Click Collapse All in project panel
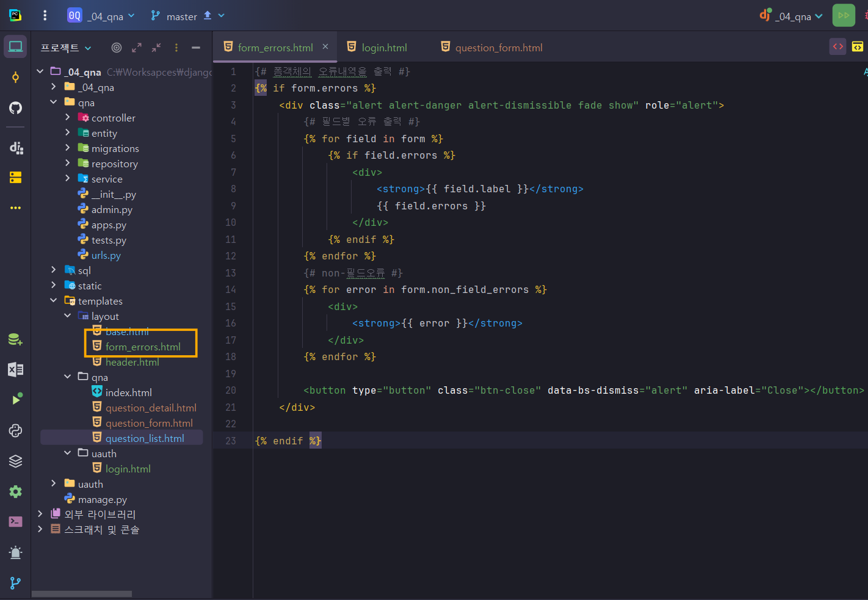Image resolution: width=868 pixels, height=600 pixels. tap(156, 47)
